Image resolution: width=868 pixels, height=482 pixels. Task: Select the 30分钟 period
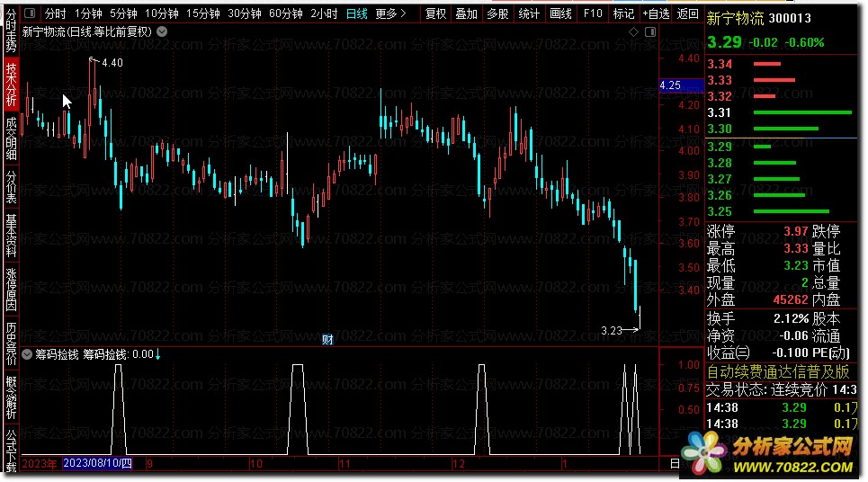(244, 13)
